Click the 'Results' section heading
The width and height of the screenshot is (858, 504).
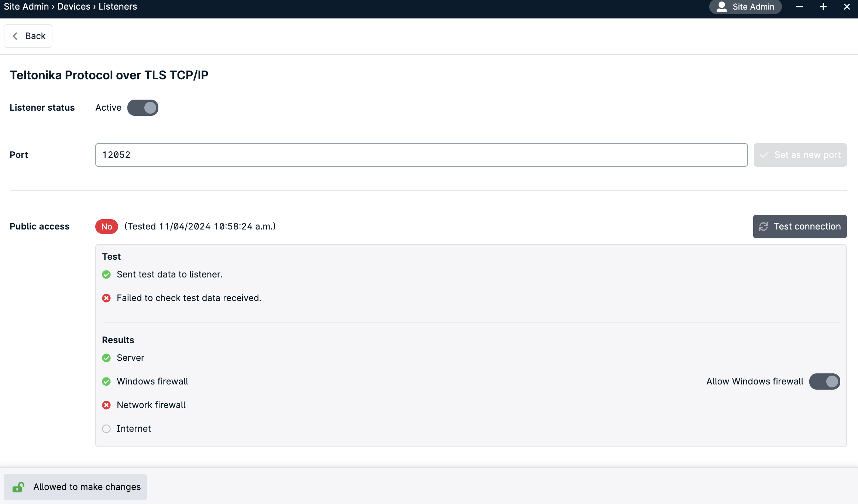click(118, 340)
